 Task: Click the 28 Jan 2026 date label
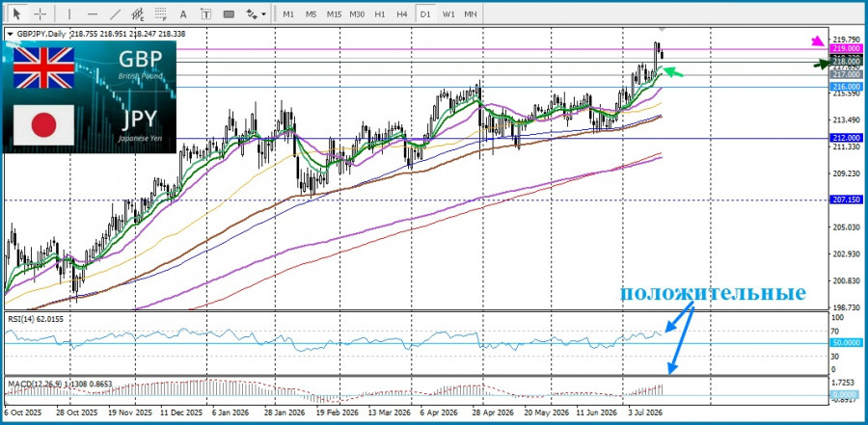coord(284,412)
